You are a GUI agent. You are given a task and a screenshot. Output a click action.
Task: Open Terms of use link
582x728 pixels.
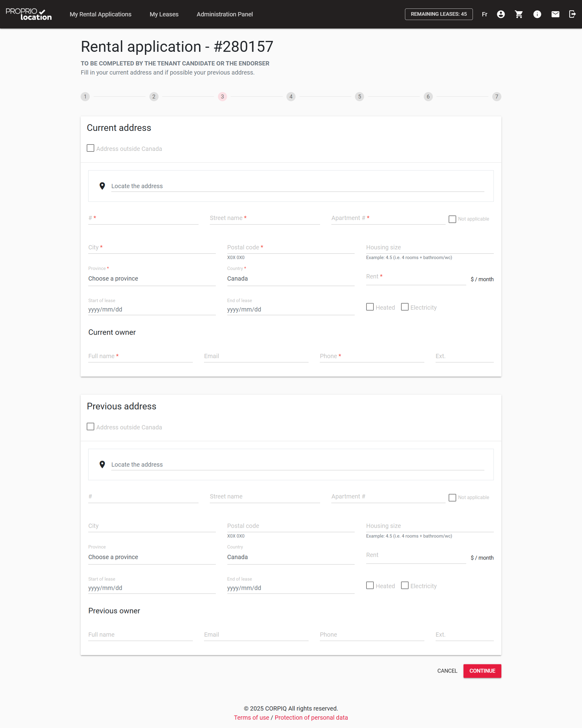pyautogui.click(x=251, y=717)
